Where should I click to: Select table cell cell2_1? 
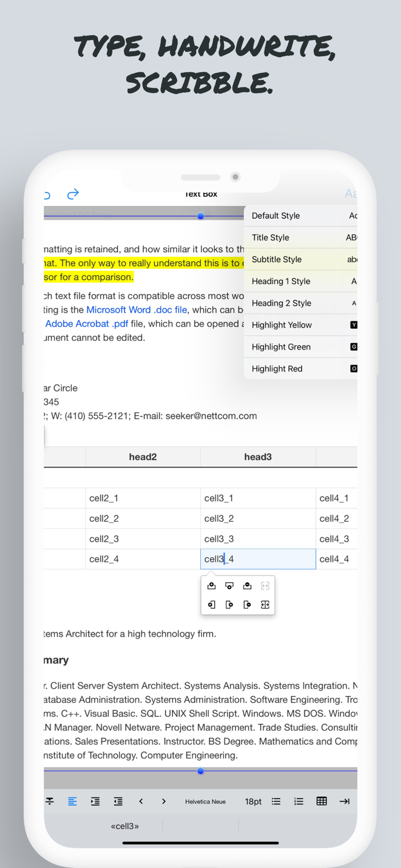[143, 498]
